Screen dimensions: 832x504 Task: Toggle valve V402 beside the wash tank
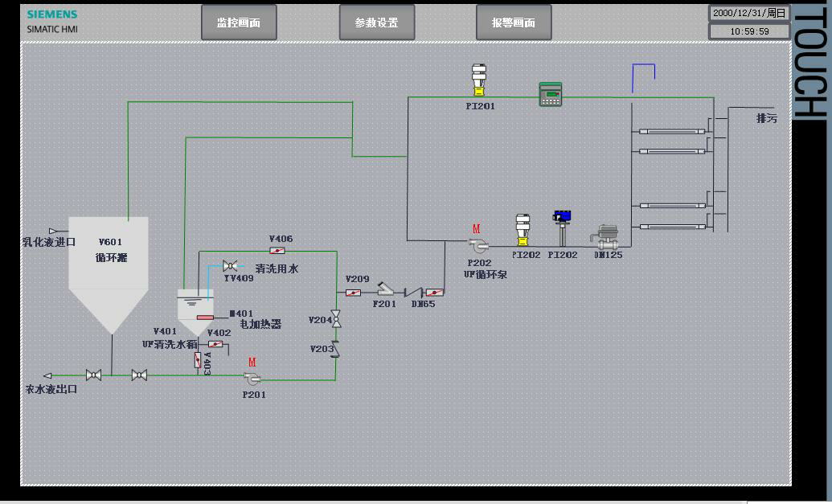215,344
